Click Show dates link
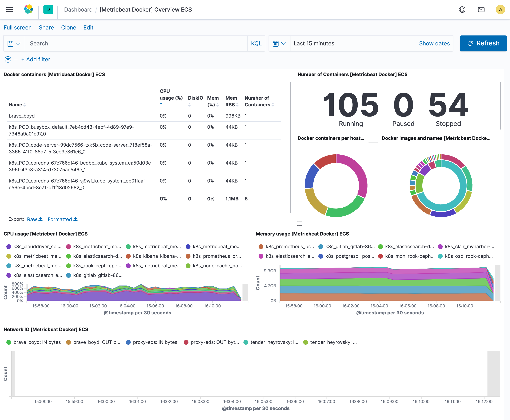 tap(434, 44)
